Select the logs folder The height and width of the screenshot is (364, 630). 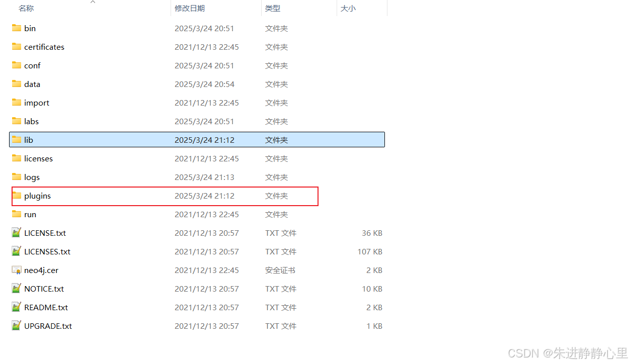coord(32,177)
